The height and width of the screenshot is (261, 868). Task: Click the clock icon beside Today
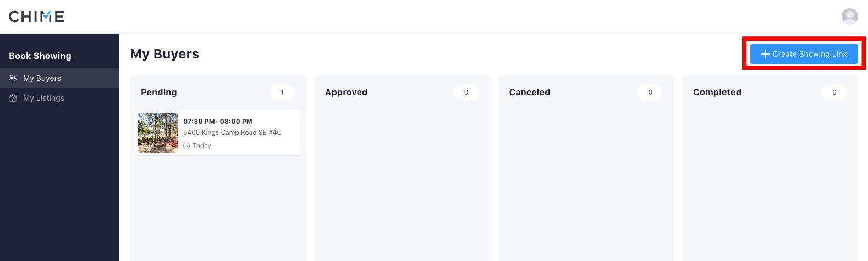(186, 146)
